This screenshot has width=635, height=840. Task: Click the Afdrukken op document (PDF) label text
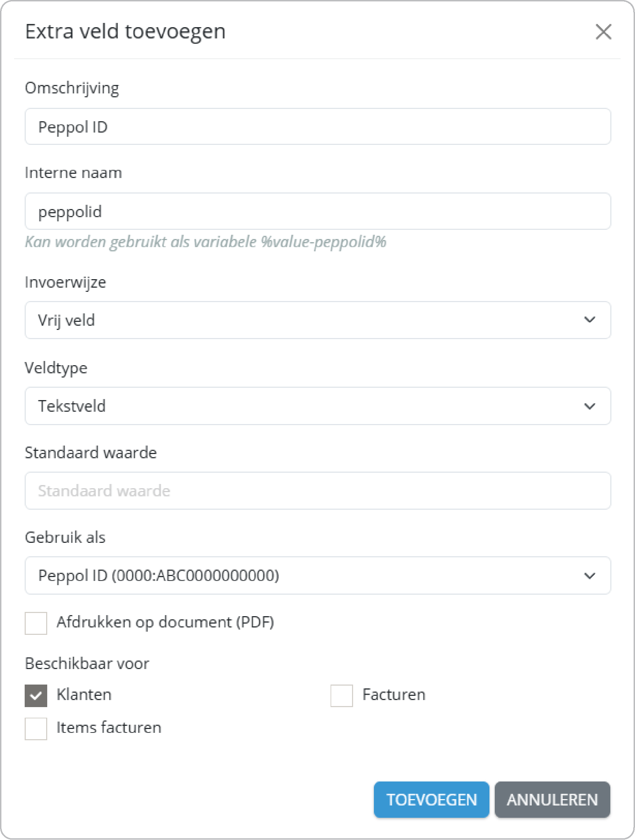point(165,622)
